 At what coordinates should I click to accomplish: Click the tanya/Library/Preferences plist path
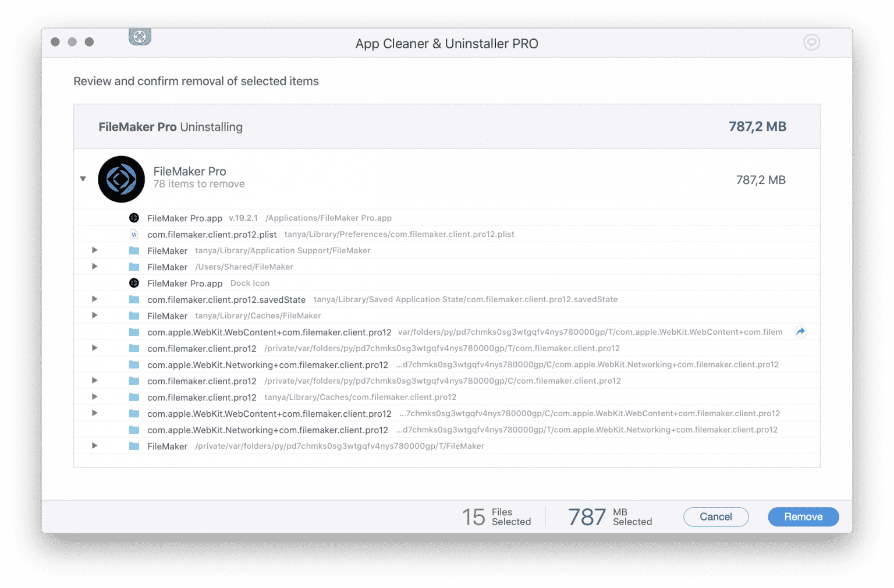pos(399,234)
